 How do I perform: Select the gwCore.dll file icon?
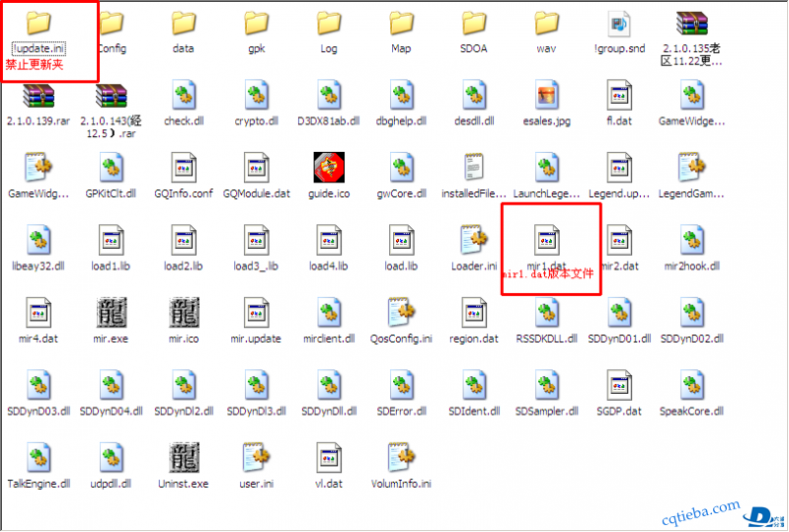tap(402, 168)
